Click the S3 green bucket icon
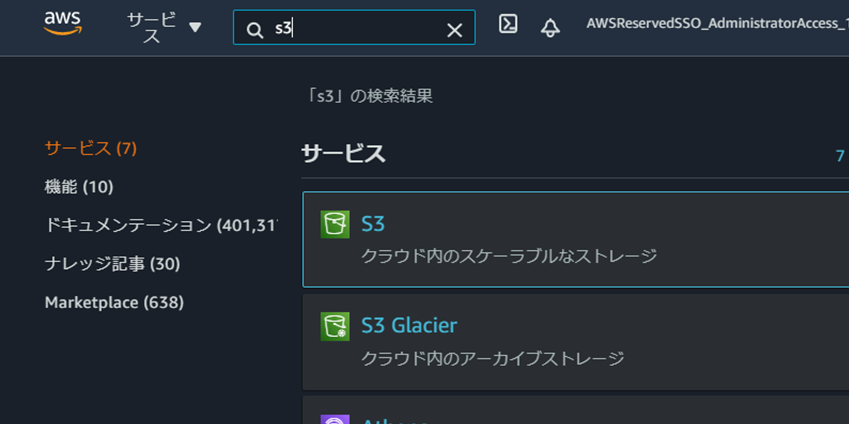Viewport: 849px width, 424px height. (x=335, y=223)
